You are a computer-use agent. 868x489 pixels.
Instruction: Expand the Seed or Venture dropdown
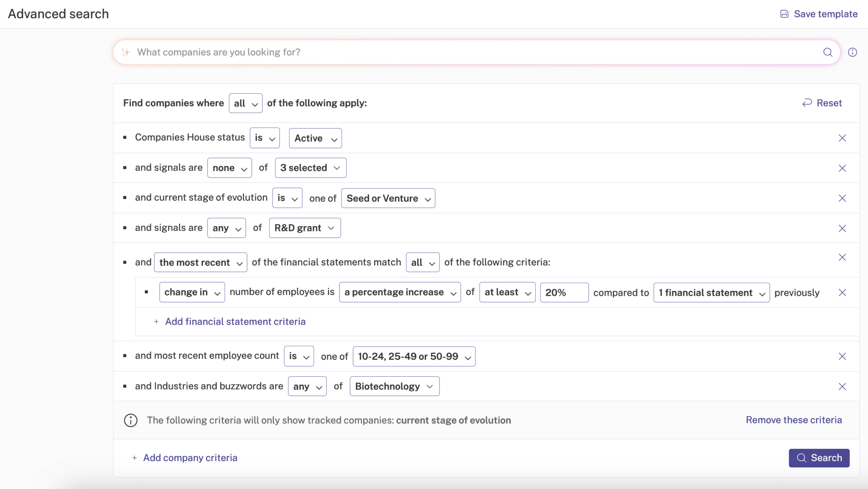coord(388,198)
